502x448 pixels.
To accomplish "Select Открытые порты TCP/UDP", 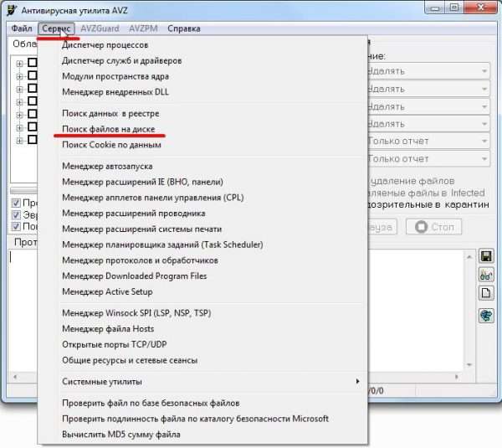I will [115, 344].
